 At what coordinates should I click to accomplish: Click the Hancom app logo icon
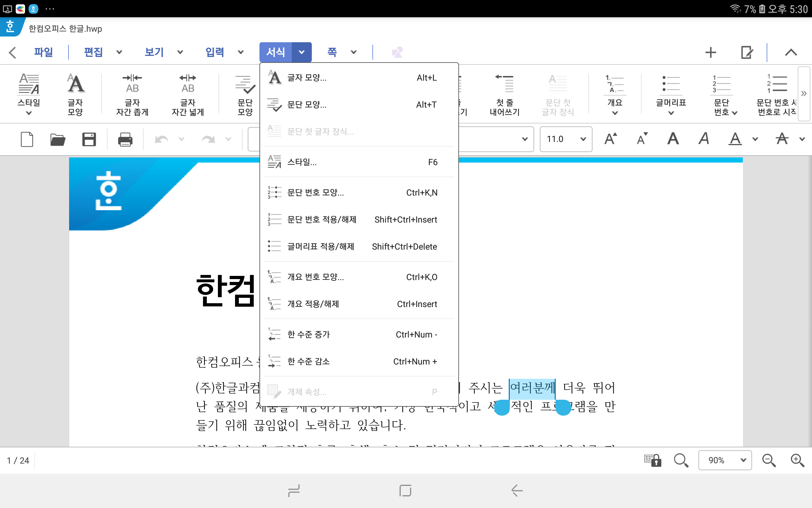coord(11,27)
